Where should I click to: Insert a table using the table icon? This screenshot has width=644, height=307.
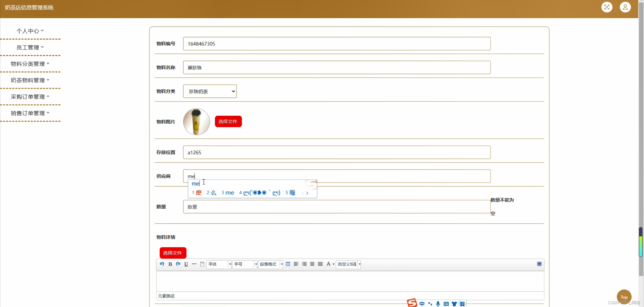point(288,264)
